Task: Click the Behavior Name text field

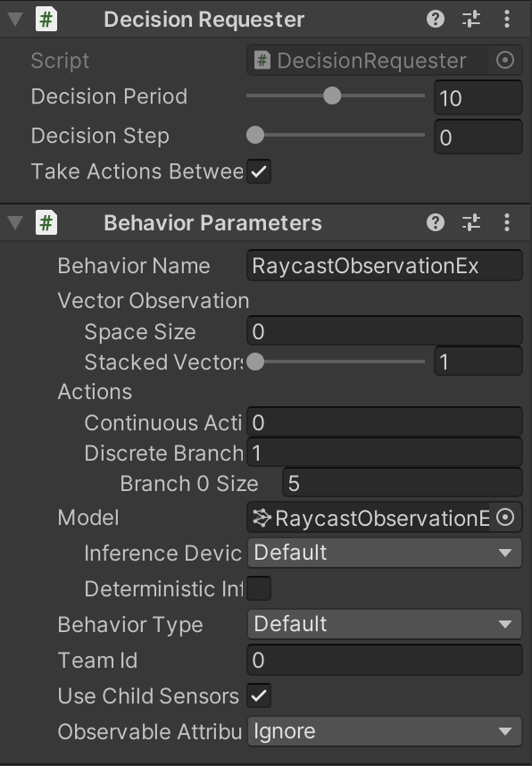Action: click(x=385, y=266)
